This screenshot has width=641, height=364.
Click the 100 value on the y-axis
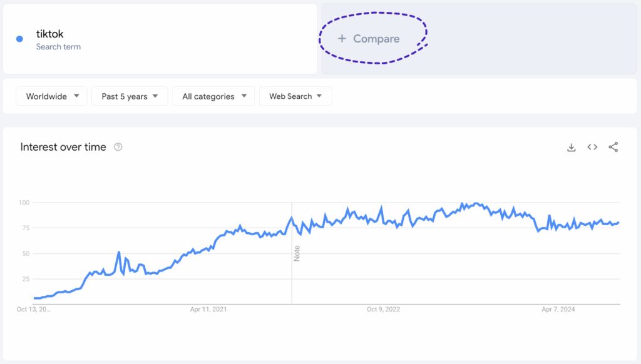pos(24,203)
